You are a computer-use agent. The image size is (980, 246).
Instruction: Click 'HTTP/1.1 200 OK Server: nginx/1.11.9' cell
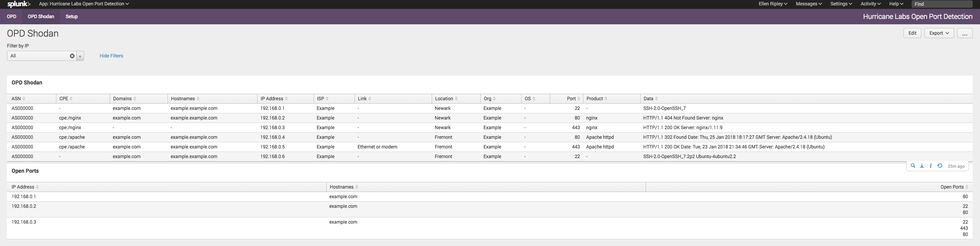tap(683, 128)
